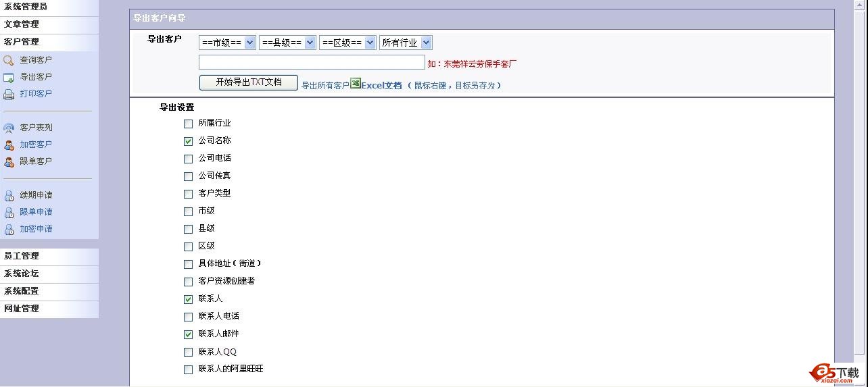
Task: Click the lock icon beside 加密申请
Action: tap(9, 229)
